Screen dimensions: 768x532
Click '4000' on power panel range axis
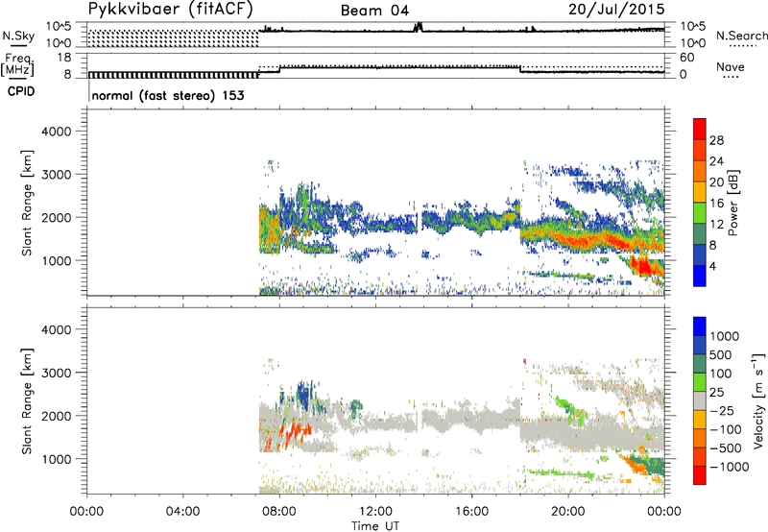56,132
